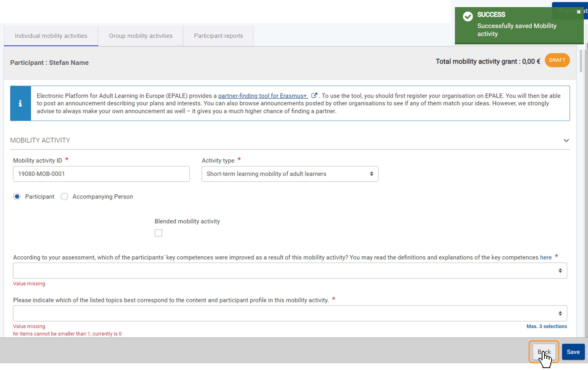Select the Accompanying Person radio button
The image size is (588, 370).
(x=64, y=197)
